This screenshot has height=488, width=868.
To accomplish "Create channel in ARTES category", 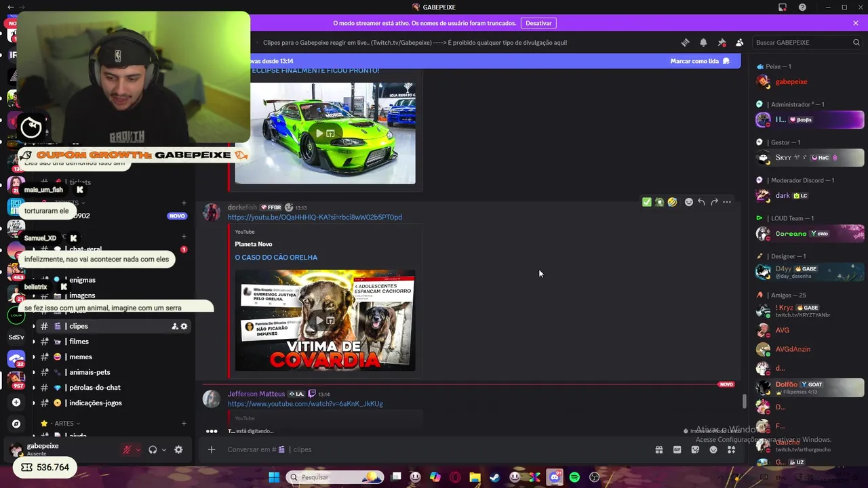I will [184, 424].
